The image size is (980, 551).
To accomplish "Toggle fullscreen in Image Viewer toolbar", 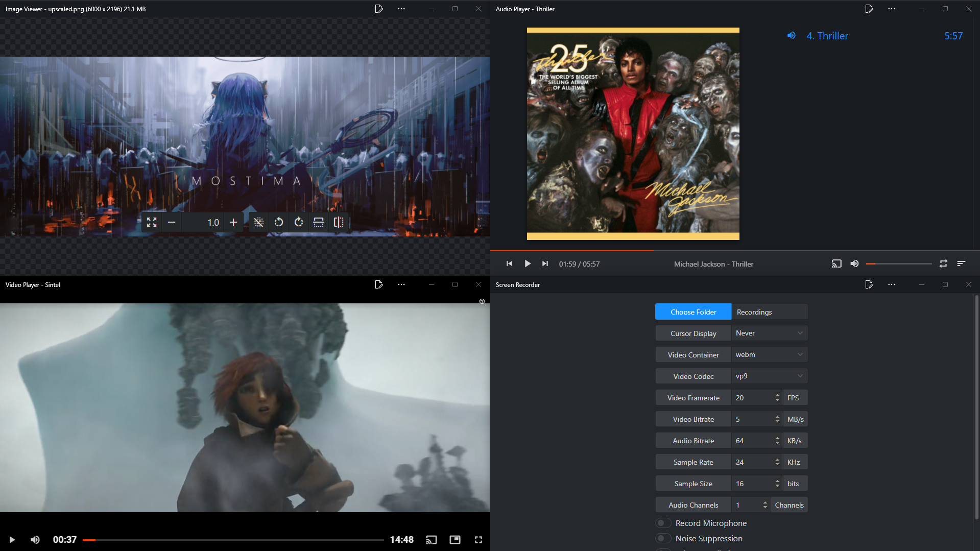I will 152,222.
